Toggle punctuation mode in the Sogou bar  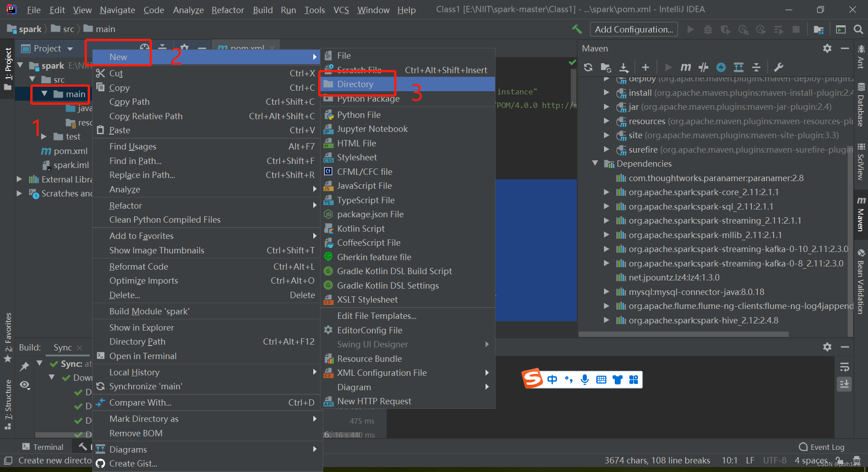pos(569,379)
